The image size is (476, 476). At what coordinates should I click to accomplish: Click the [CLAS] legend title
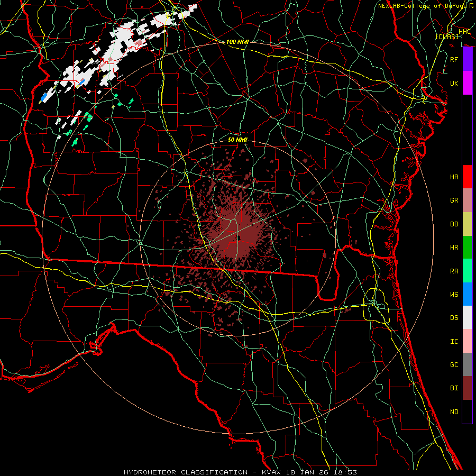tap(447, 36)
